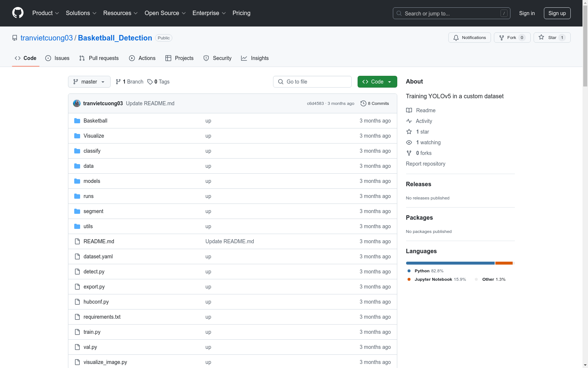Image resolution: width=588 pixels, height=368 pixels.
Task: Open the hubconf.py file
Action: 96,302
